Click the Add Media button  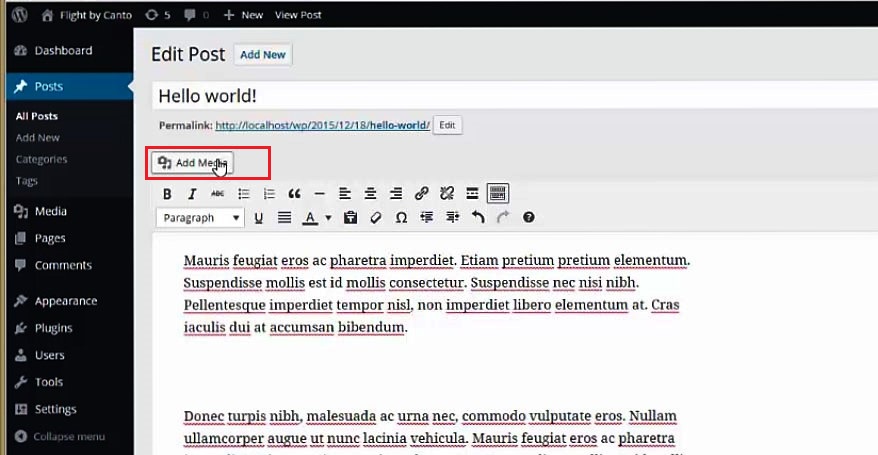[x=192, y=163]
